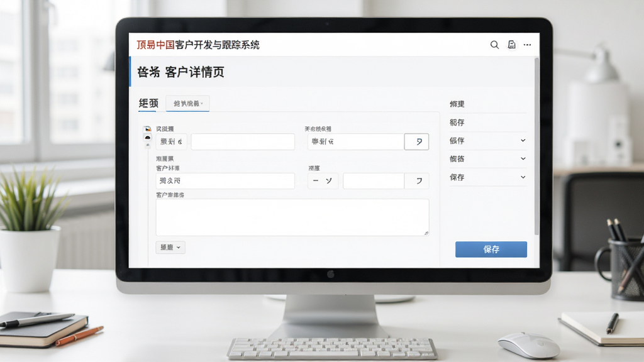Viewport: 644px width, 362px height.
Task: Click the blue 保存 save button
Action: (x=491, y=250)
